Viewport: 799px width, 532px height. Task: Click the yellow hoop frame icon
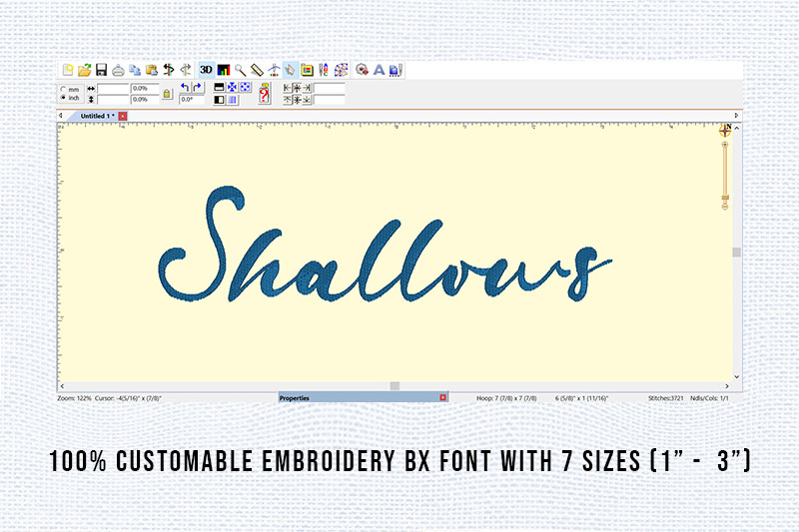pos(307,70)
